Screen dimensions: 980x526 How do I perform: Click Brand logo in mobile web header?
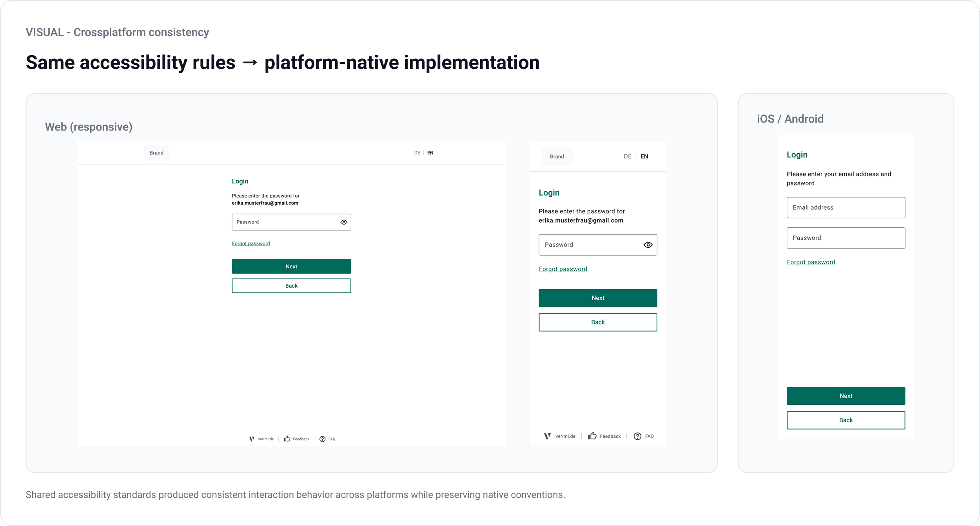557,156
